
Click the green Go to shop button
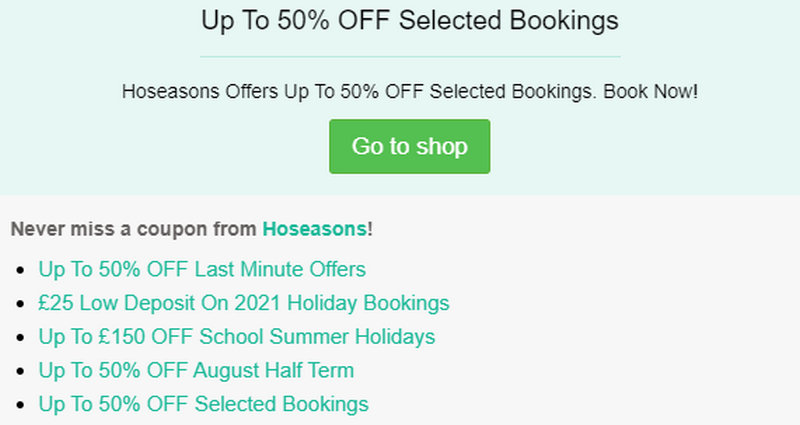409,147
